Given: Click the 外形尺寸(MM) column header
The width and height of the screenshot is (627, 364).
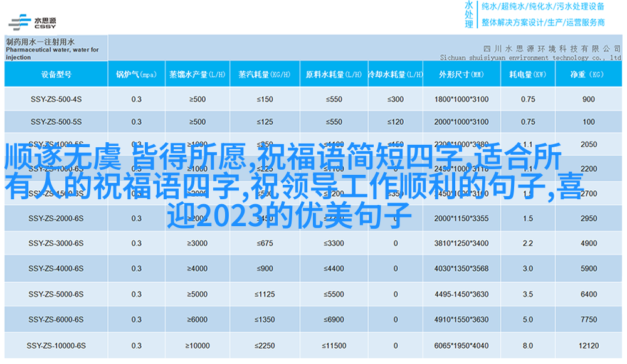Looking at the screenshot, I should click(461, 75).
